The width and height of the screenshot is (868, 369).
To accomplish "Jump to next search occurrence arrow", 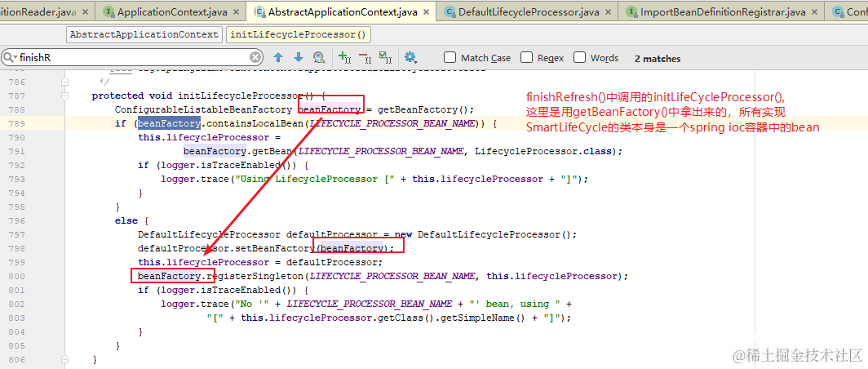I will pyautogui.click(x=299, y=57).
